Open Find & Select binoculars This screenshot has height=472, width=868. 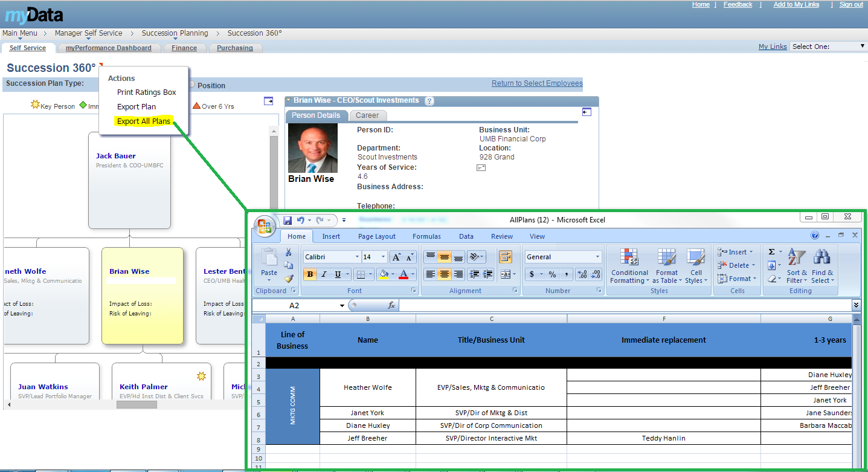click(822, 266)
